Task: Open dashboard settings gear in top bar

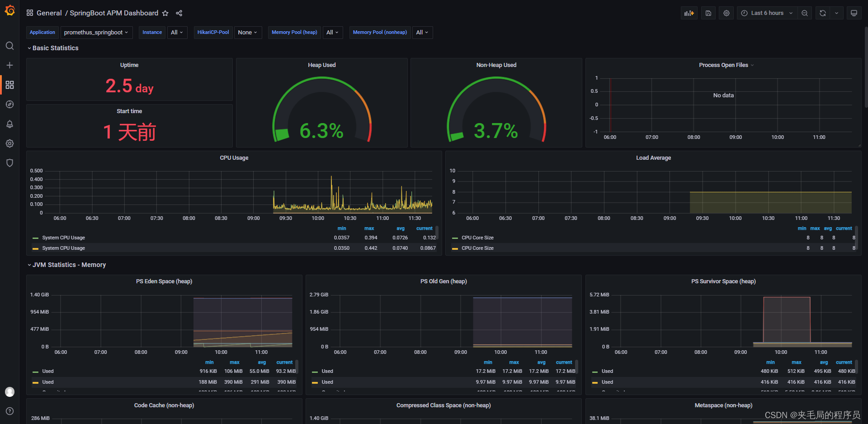Action: coord(726,13)
